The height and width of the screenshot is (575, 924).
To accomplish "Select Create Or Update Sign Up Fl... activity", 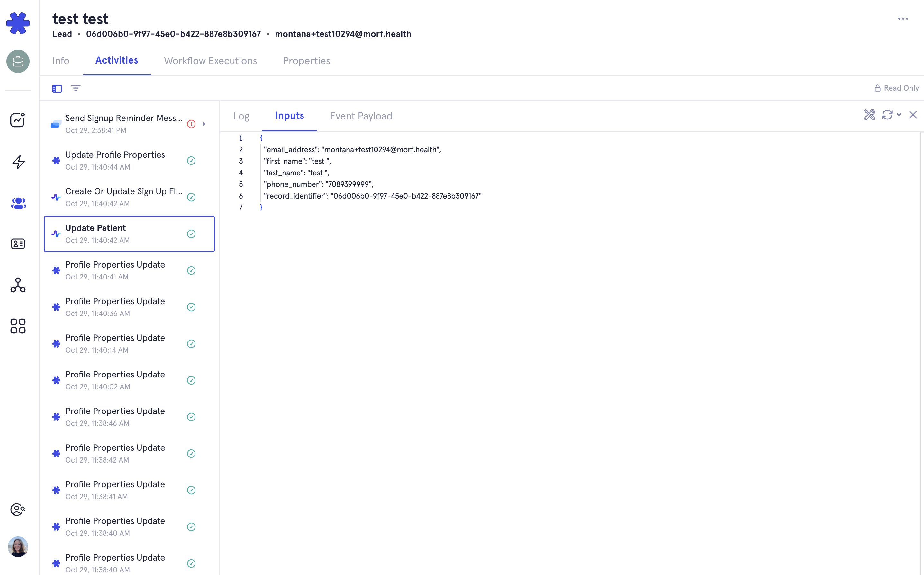I will [x=129, y=197].
